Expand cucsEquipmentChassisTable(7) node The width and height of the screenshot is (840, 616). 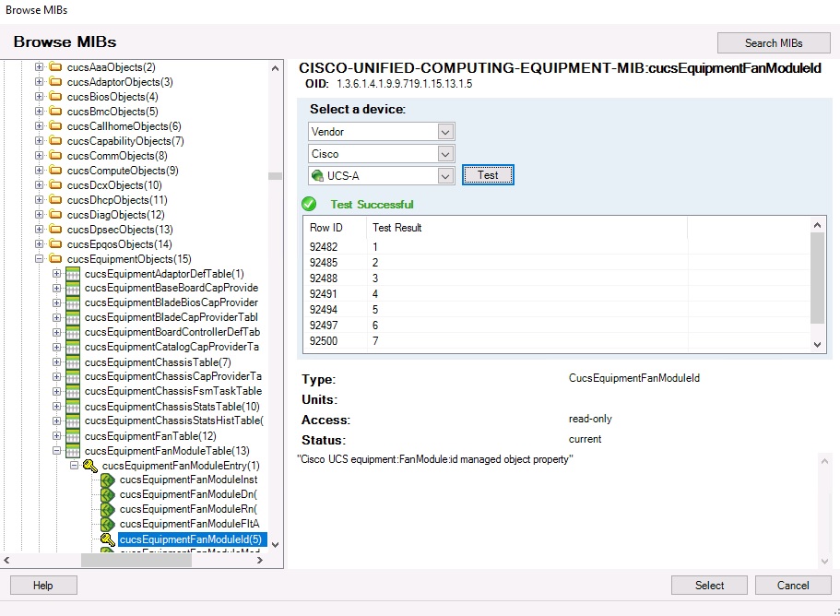tap(57, 362)
